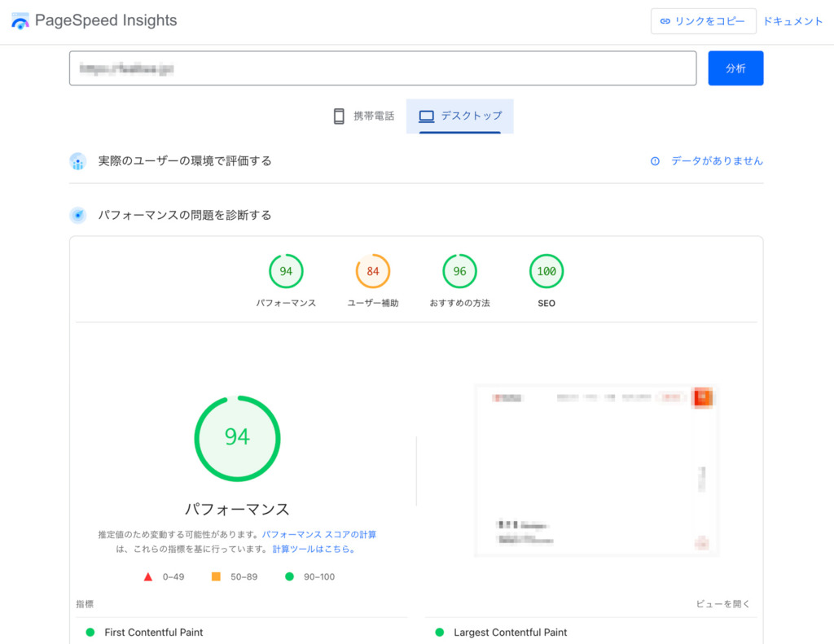
Task: Click the green circle 90–100 legend icon
Action: tap(289, 576)
